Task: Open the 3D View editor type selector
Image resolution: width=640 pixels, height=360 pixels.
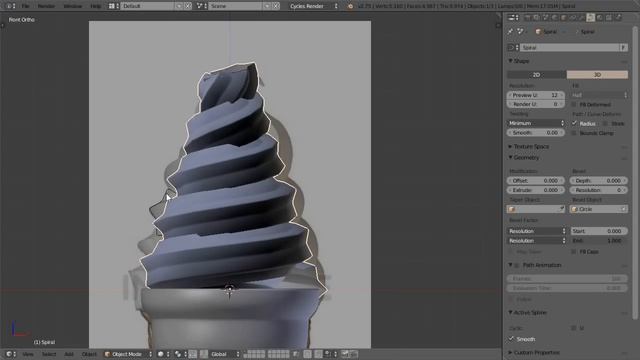Action: [x=10, y=354]
